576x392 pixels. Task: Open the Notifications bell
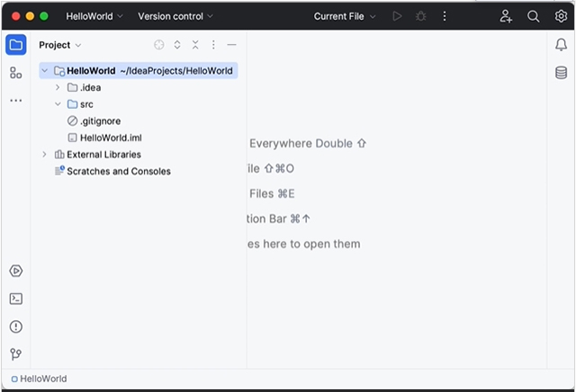[x=561, y=45]
